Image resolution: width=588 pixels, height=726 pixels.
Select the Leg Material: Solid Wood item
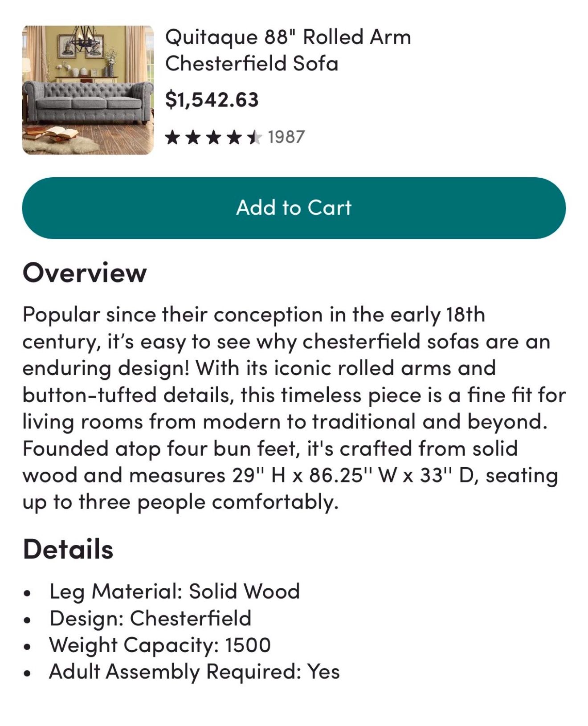(x=175, y=591)
